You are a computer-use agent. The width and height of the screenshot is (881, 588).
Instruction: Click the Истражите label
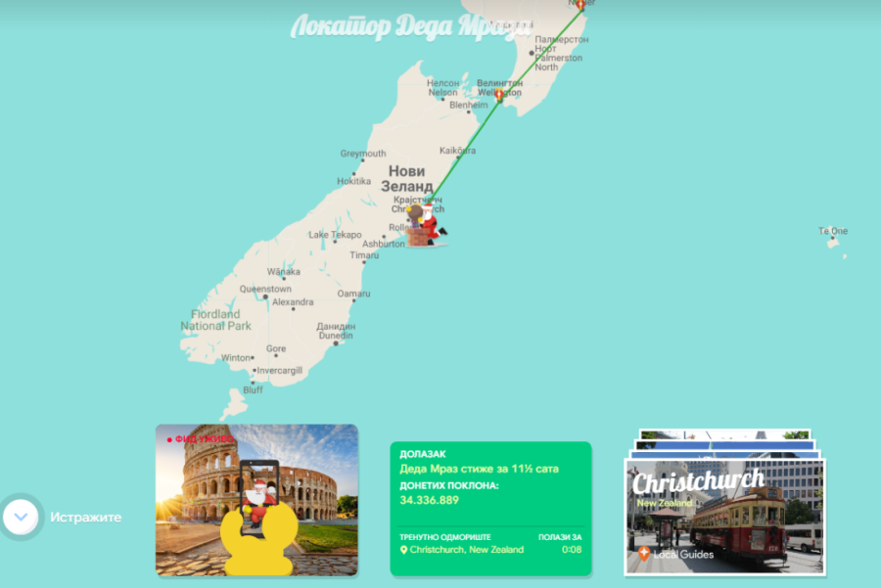click(x=86, y=517)
